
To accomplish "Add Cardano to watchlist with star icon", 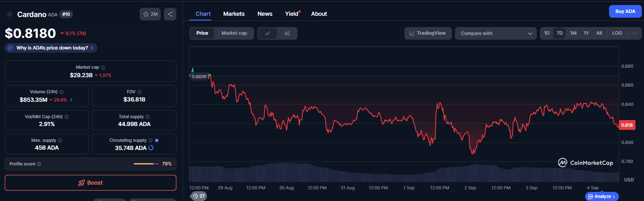I will 150,14.
